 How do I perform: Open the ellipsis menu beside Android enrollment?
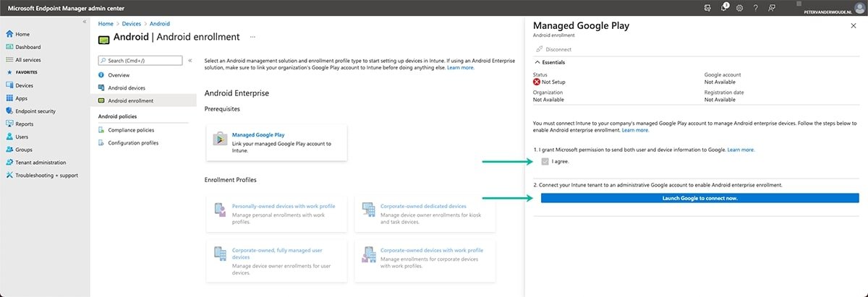[252, 36]
